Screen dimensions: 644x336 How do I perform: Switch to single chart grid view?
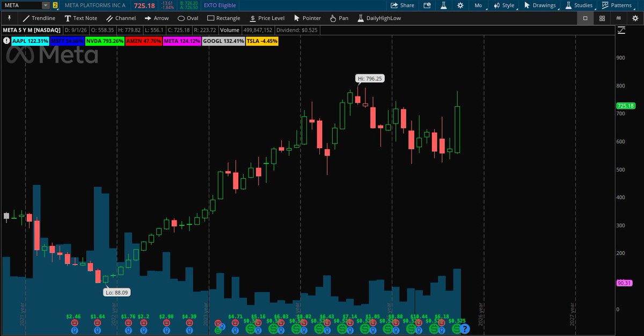point(586,18)
